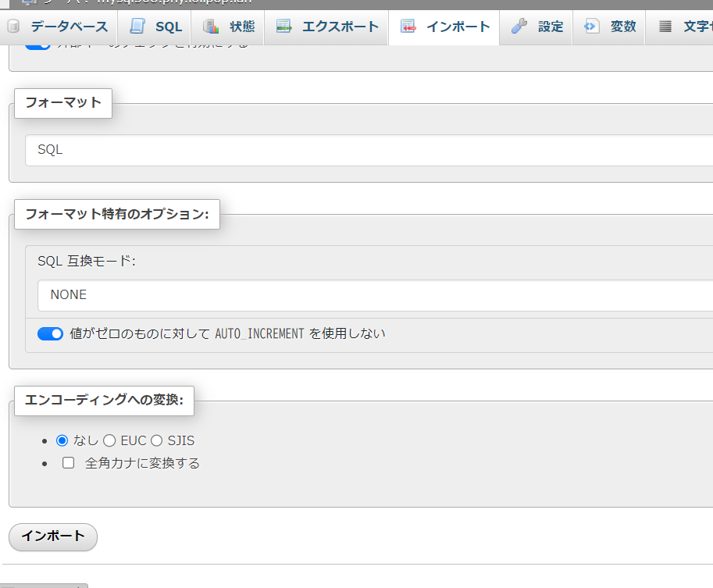713x588 pixels.
Task: Click the database cylinder icon in tab bar
Action: (13, 27)
